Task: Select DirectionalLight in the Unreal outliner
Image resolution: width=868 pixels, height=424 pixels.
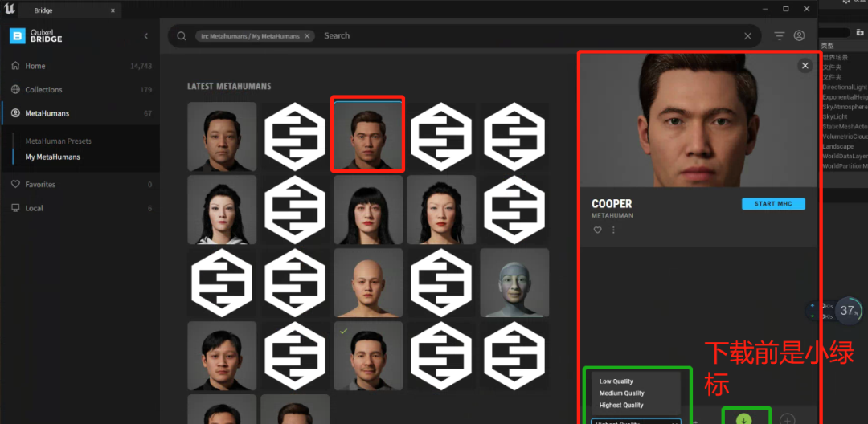Action: tap(845, 88)
